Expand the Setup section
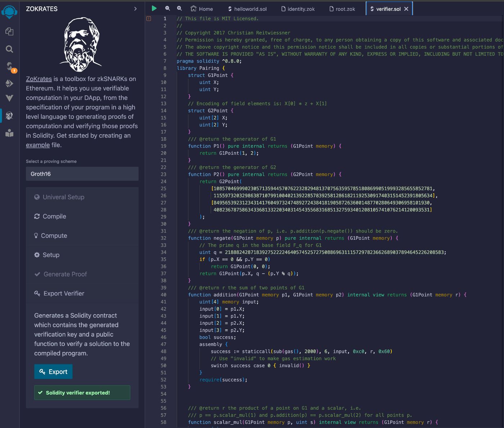Screen dimensions: 504x428 (x=51, y=255)
